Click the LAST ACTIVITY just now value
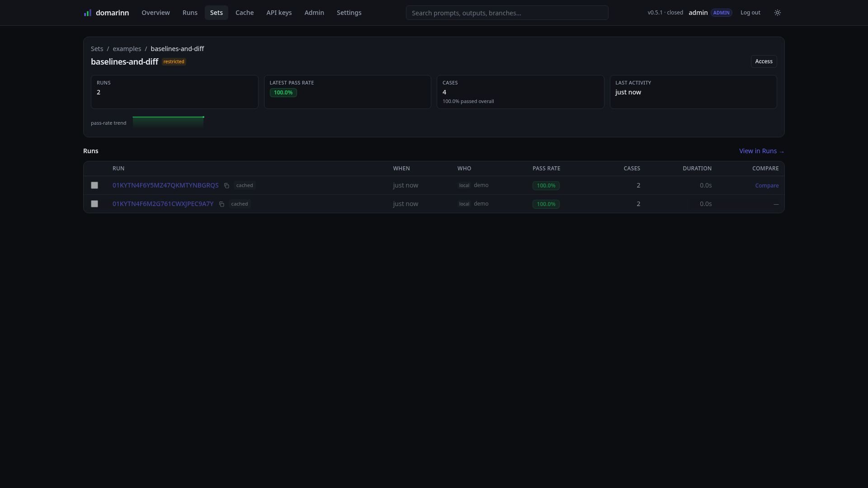The width and height of the screenshot is (868, 488). click(x=628, y=92)
